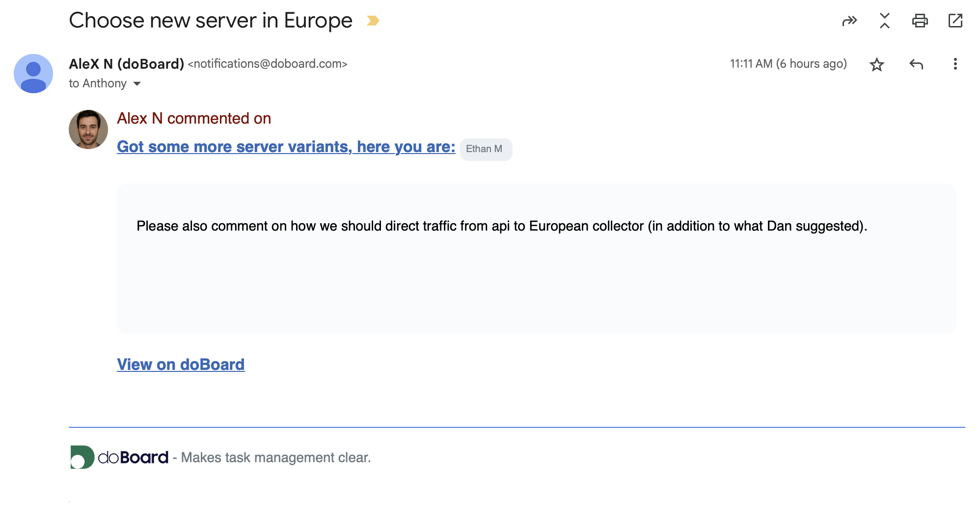The width and height of the screenshot is (980, 522).
Task: Click the 'Choose new server in Europe' subject
Action: click(x=210, y=20)
